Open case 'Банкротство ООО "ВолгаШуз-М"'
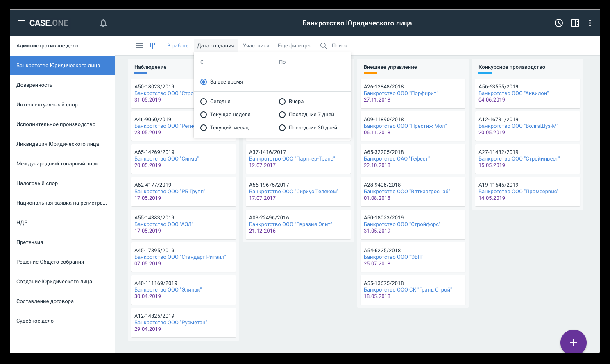The image size is (610, 364). pos(518,126)
